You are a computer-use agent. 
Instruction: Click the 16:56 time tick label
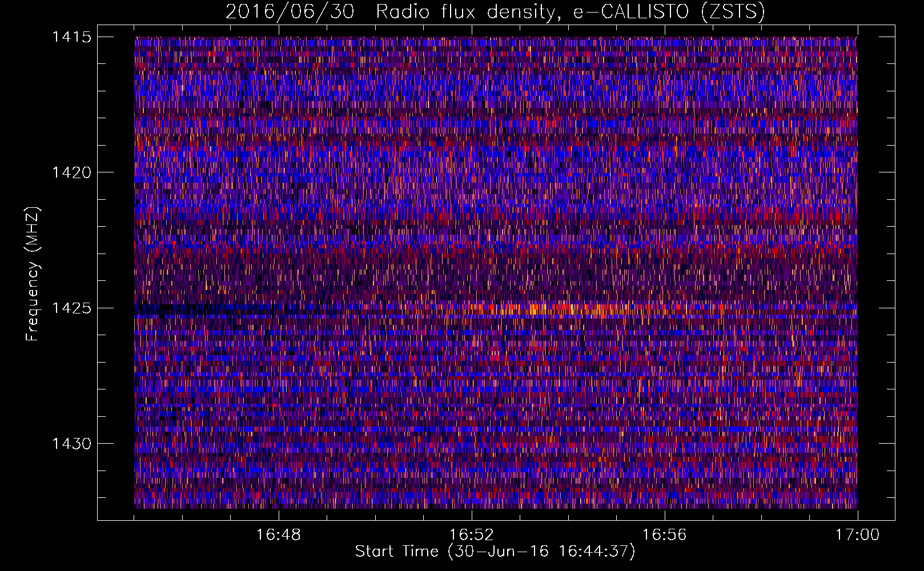click(664, 535)
